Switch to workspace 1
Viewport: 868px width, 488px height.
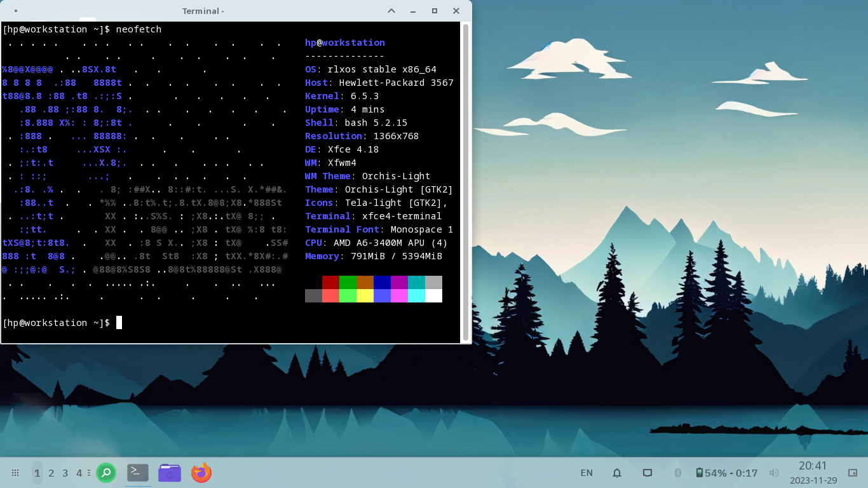37,473
